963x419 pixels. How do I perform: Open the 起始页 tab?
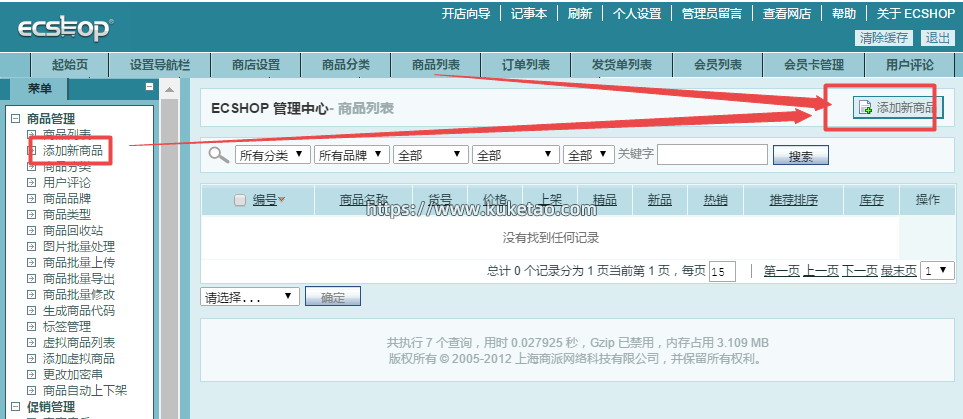click(69, 65)
